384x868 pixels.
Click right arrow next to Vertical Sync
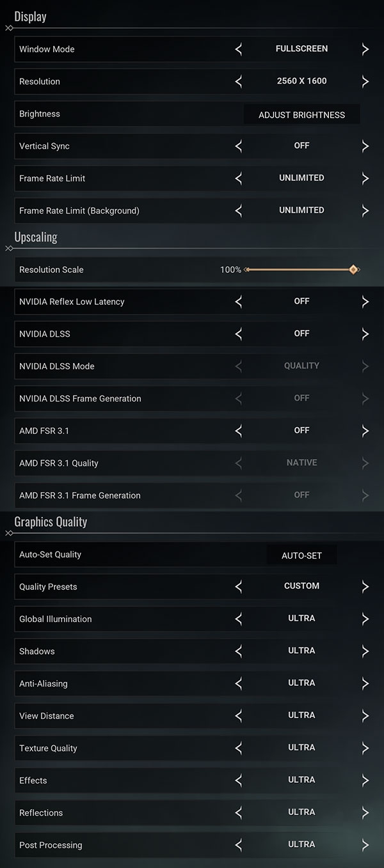(x=365, y=146)
